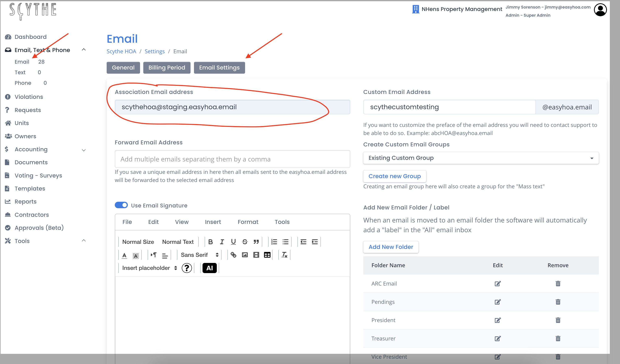Open the editor Format menu
The image size is (620, 364).
click(248, 222)
